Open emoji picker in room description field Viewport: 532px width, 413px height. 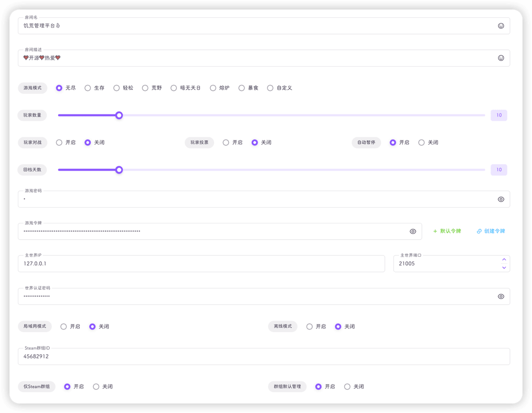pos(501,58)
